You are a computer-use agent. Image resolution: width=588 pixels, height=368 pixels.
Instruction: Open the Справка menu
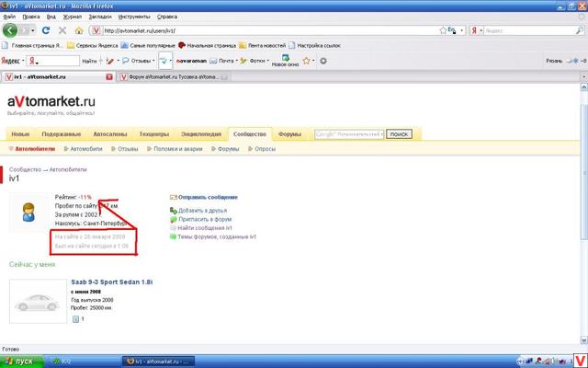[x=167, y=17]
